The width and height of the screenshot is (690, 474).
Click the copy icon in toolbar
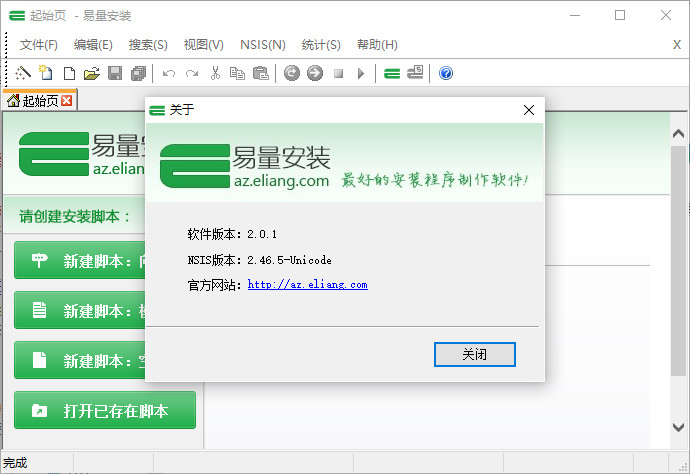pos(238,73)
